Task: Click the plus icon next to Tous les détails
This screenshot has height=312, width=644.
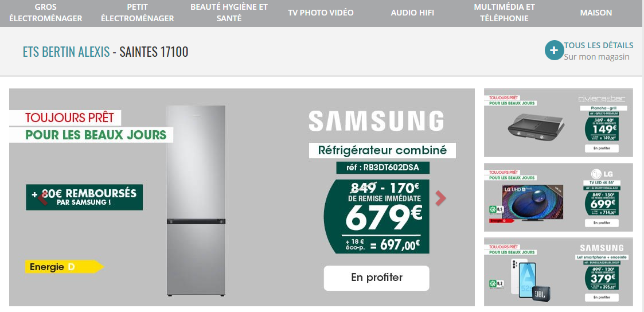Action: (554, 50)
